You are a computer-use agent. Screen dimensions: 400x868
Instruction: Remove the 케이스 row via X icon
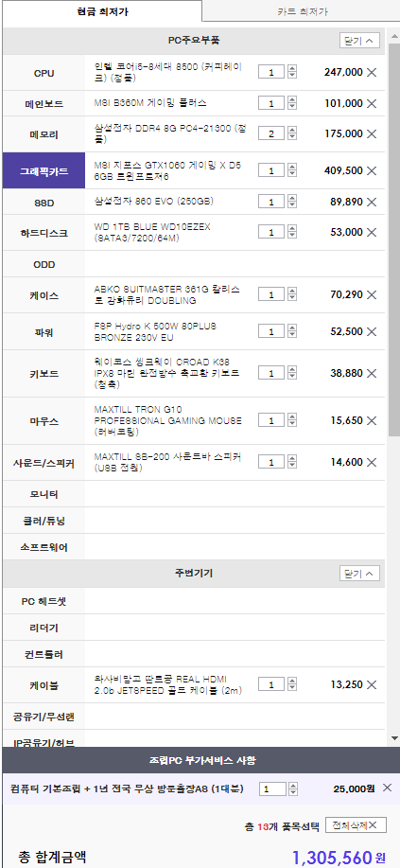[372, 295]
